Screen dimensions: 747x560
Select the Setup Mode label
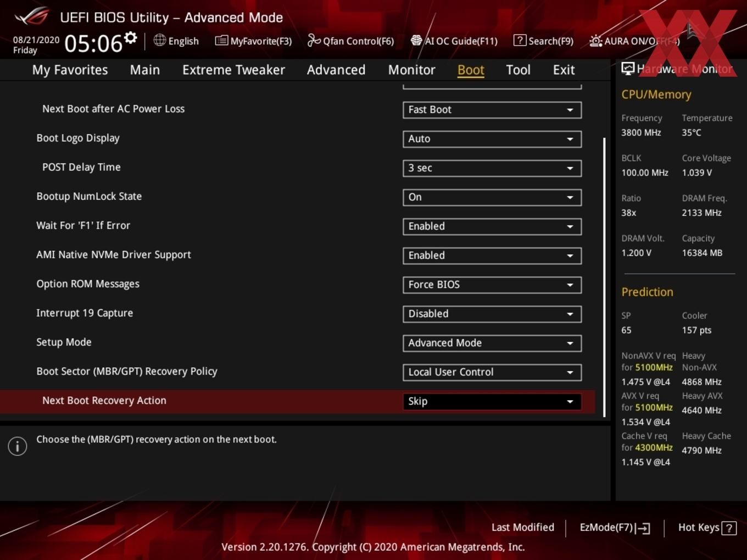coord(64,342)
